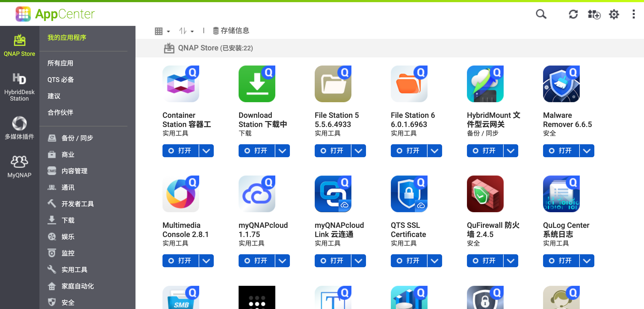
Task: Select HybridDesk Station in sidebar
Action: (x=19, y=87)
